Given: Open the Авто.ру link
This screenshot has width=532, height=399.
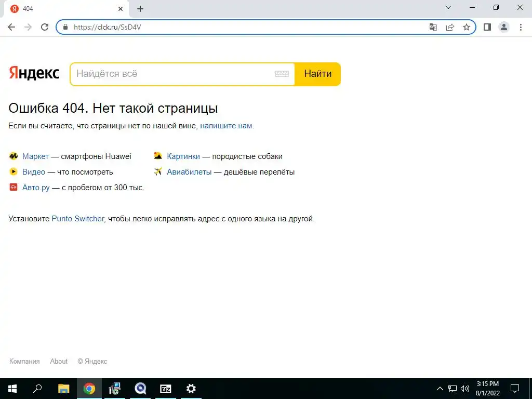Looking at the screenshot, I should point(36,188).
